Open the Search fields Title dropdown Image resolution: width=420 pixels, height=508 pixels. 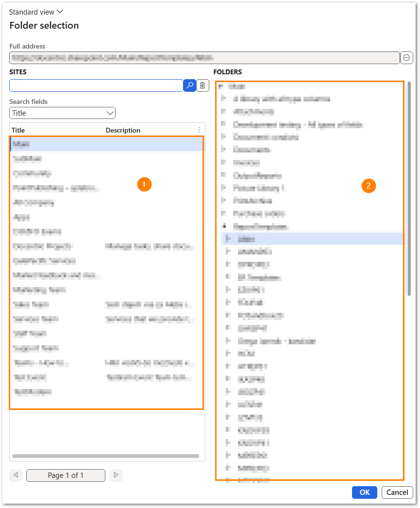pos(62,113)
